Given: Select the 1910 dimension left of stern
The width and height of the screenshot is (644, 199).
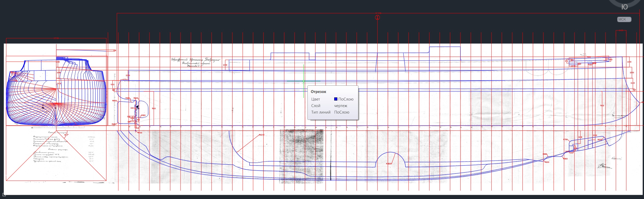Looking at the screenshot, I should tap(112, 85).
